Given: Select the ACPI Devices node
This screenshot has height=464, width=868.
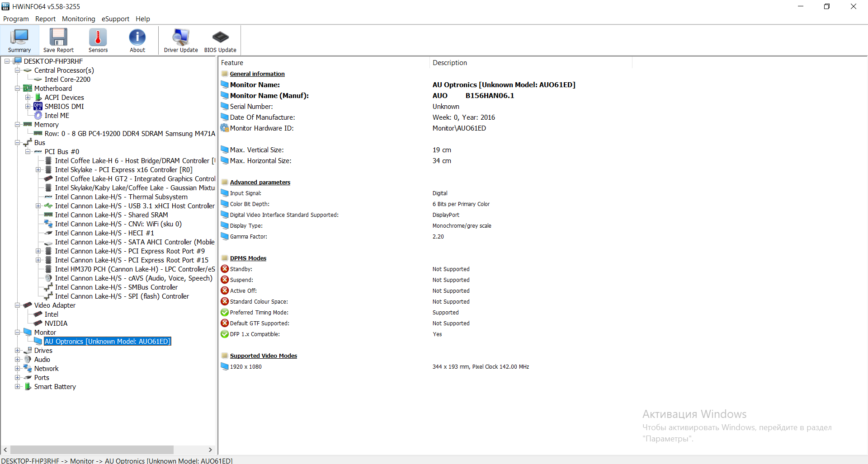Looking at the screenshot, I should (x=64, y=98).
